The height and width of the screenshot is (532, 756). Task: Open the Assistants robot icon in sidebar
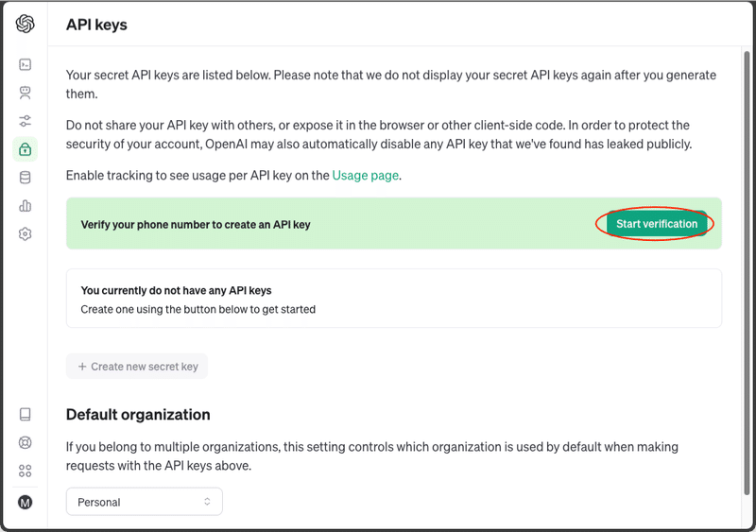tap(26, 92)
